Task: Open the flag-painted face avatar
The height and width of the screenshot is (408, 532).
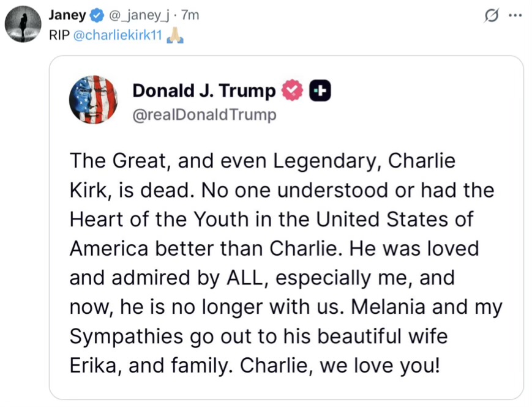Action: click(93, 100)
